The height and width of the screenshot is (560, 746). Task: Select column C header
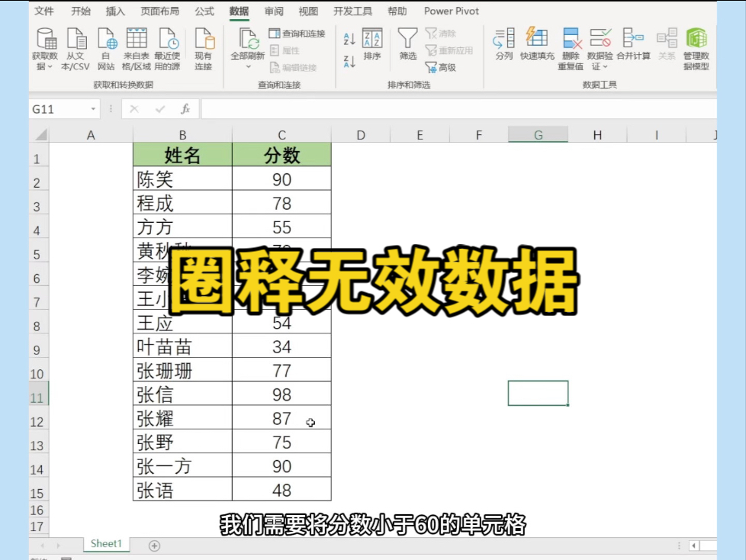pos(281,135)
